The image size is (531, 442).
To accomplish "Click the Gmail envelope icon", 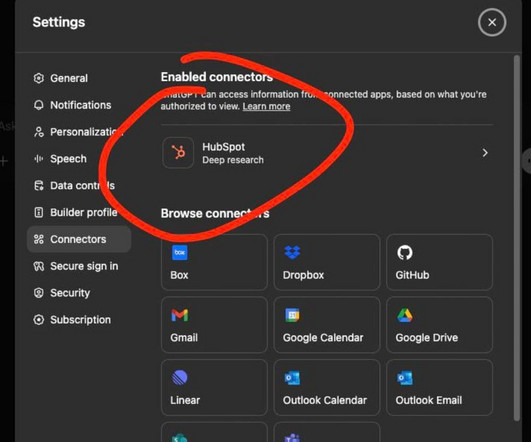I will [x=179, y=315].
